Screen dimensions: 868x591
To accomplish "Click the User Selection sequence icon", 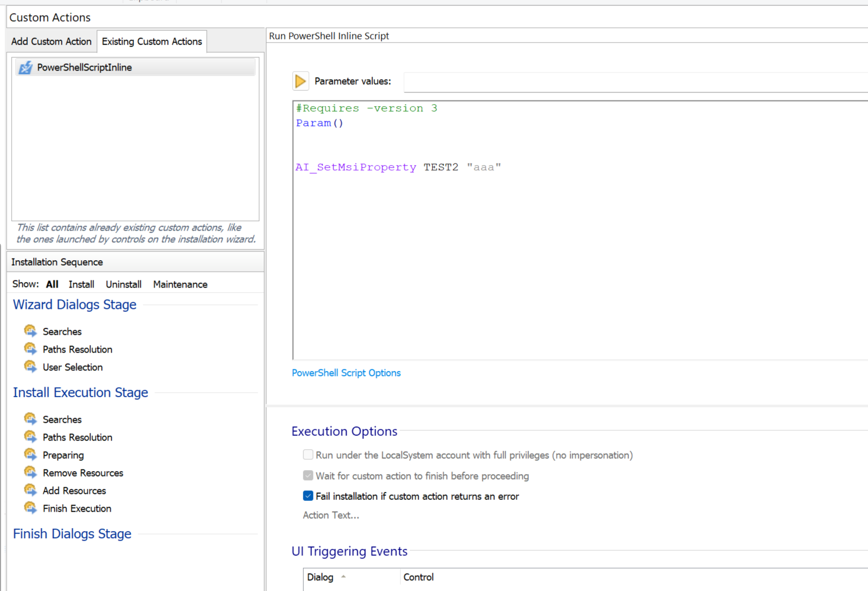I will click(30, 366).
